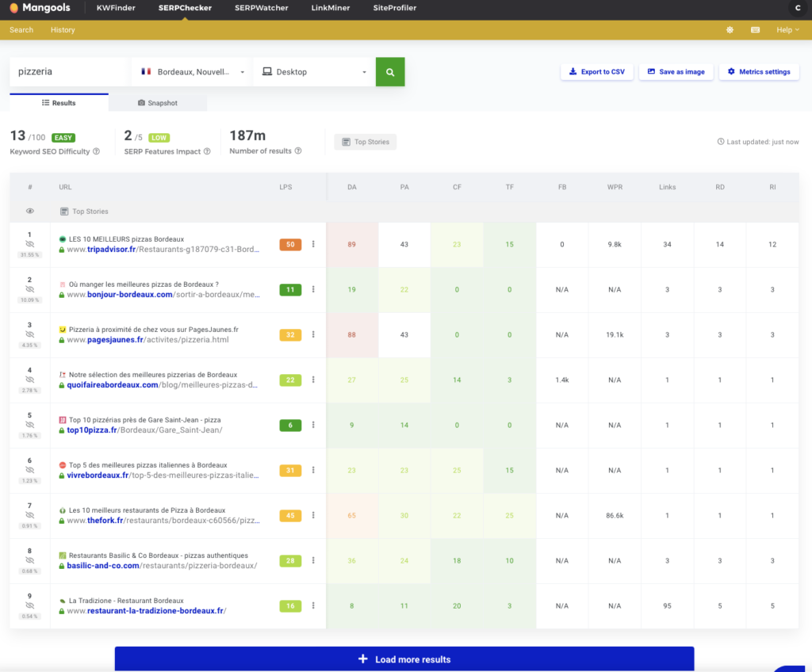This screenshot has height=672, width=812.
Task: Toggle hide icon for result 4
Action: [29, 379]
